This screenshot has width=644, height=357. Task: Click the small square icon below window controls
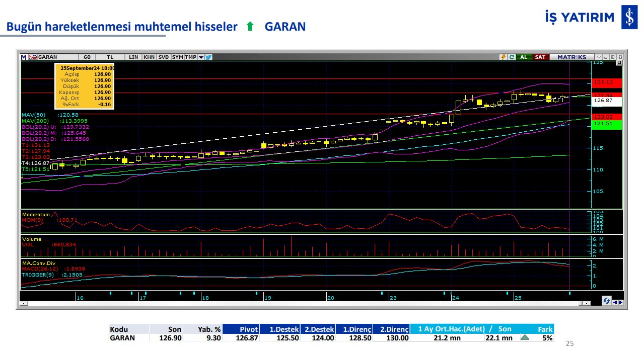click(619, 63)
